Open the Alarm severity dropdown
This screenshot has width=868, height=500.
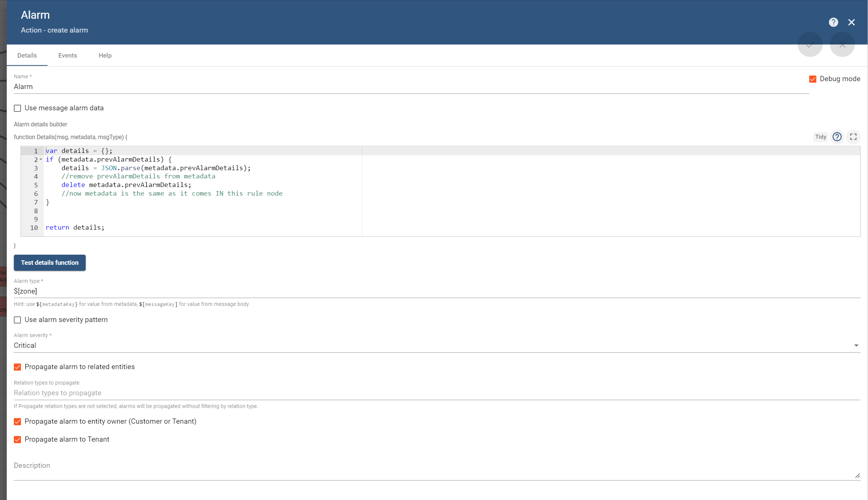pos(856,345)
